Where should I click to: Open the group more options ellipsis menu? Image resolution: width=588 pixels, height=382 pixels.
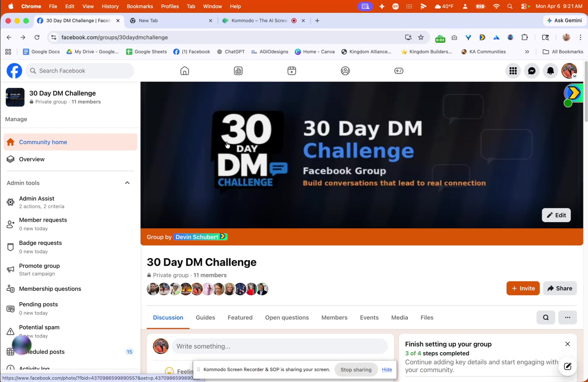click(567, 318)
